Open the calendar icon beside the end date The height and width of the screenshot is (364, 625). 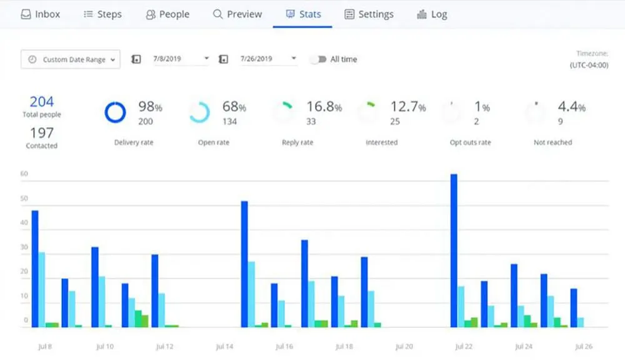click(223, 59)
